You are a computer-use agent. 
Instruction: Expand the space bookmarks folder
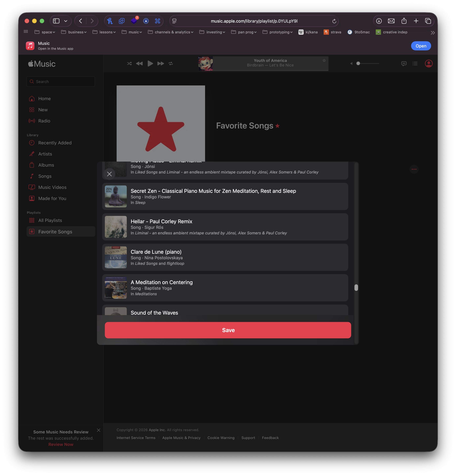click(45, 32)
